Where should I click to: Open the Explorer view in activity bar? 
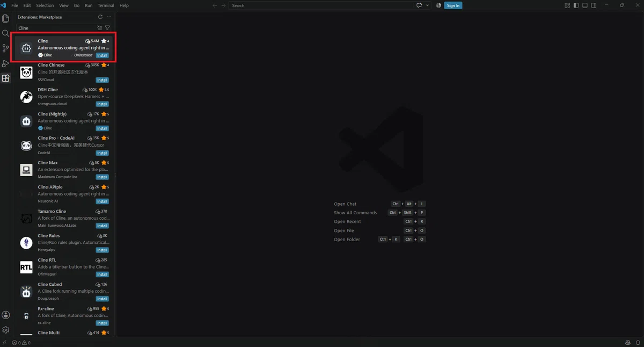pyautogui.click(x=6, y=18)
